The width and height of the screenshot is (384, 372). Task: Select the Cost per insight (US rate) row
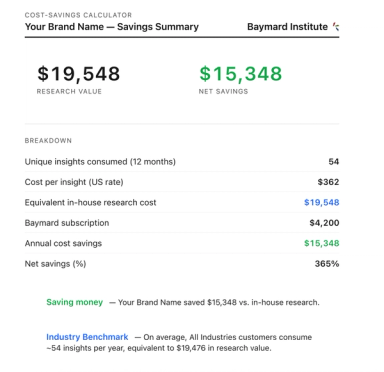click(x=182, y=182)
